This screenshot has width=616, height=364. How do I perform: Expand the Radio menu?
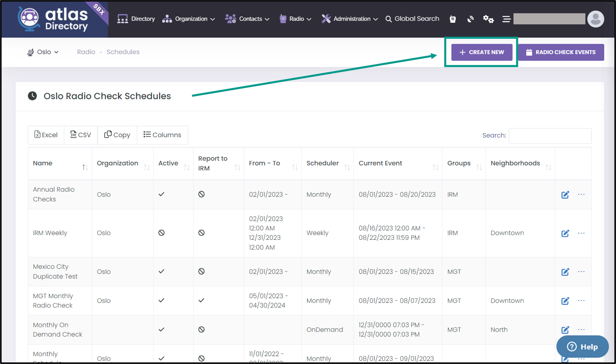point(295,19)
